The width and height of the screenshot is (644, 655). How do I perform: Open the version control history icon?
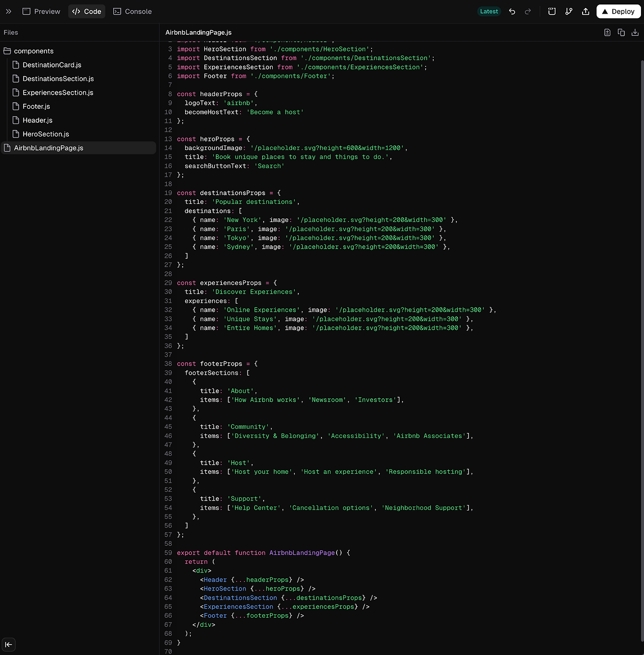tap(569, 11)
